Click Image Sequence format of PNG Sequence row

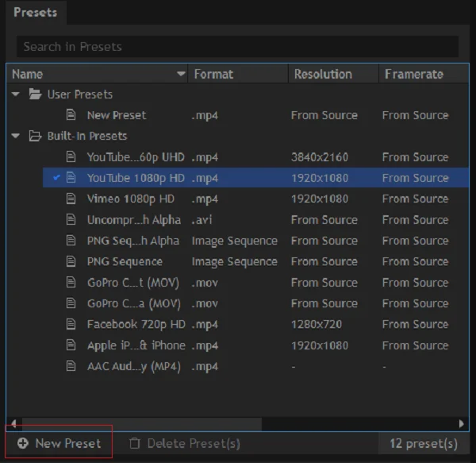234,261
